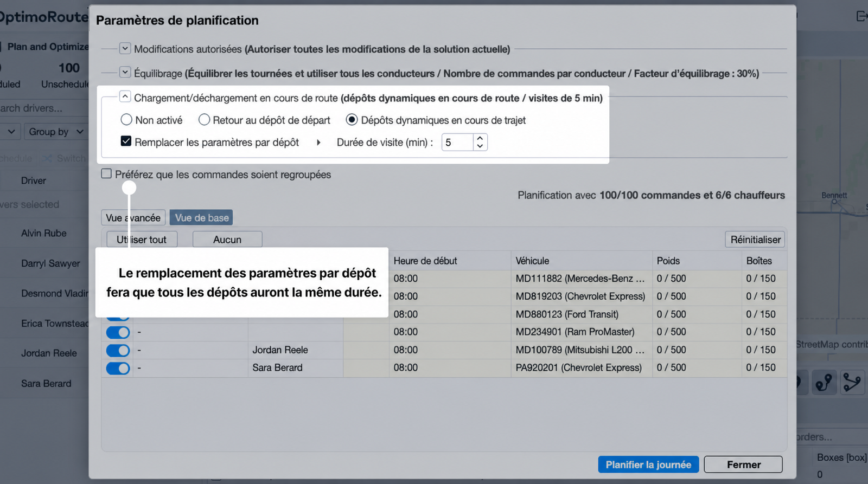Click Planifier la journée button
This screenshot has height=484, width=868.
click(x=648, y=464)
